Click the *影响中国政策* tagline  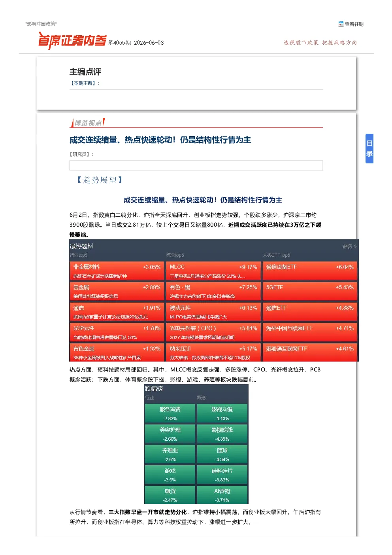[x=41, y=24]
